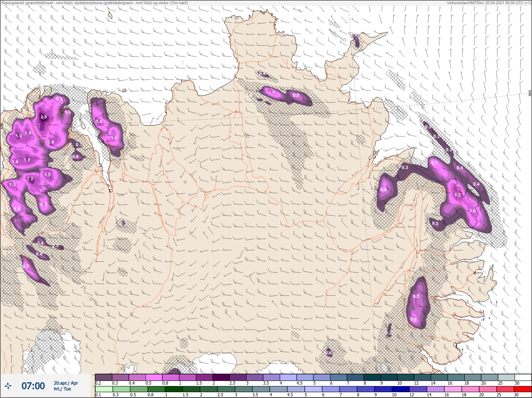Select the pale green 0.1 swatch in green legend
This screenshot has width=532, height=398.
pos(103,389)
